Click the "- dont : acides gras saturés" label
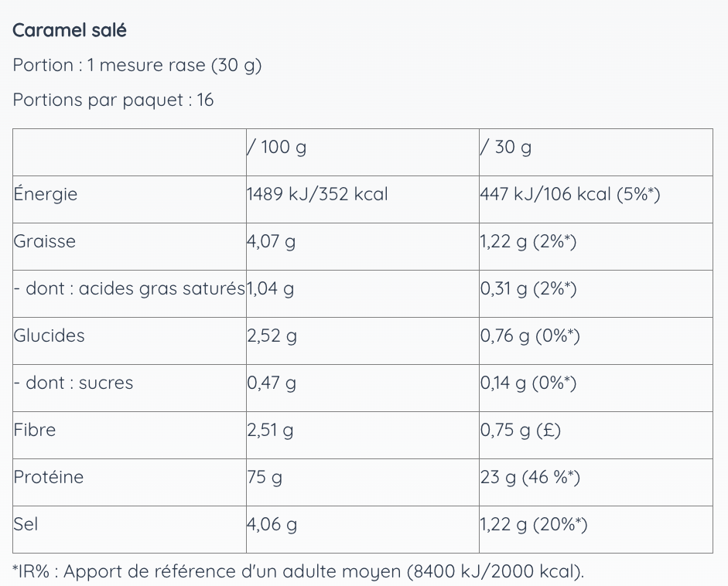Image resolution: width=728 pixels, height=586 pixels. point(129,289)
